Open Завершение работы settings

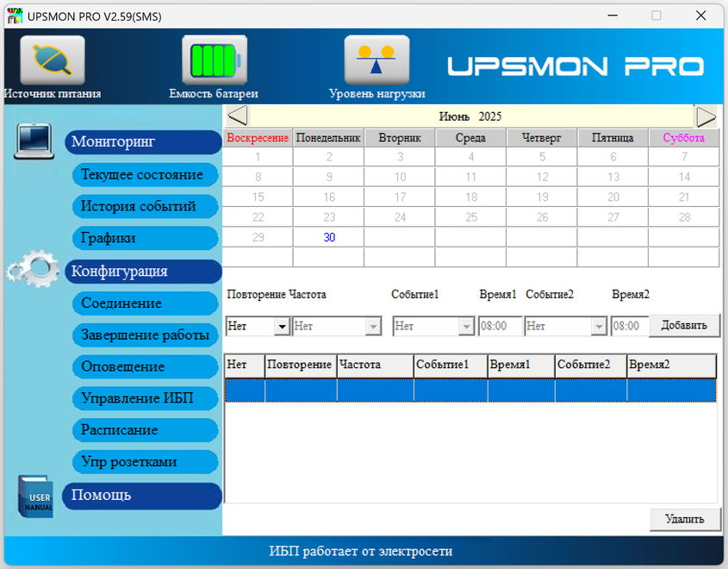146,335
